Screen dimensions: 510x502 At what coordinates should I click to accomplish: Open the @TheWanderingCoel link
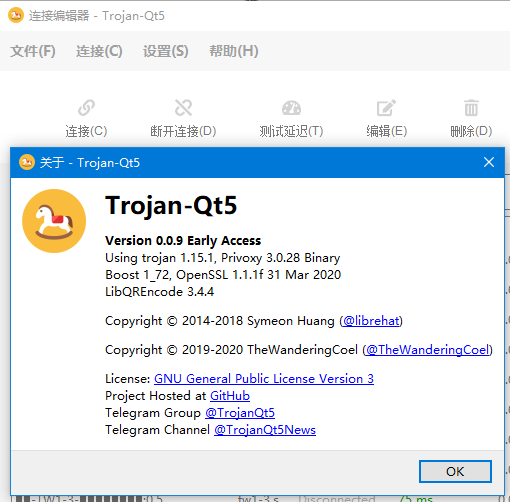(x=427, y=350)
